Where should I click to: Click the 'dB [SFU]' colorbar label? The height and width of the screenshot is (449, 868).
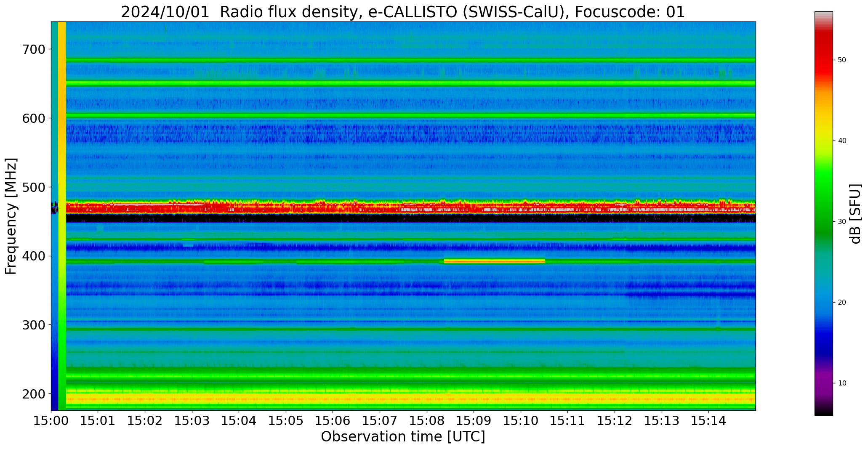[855, 213]
